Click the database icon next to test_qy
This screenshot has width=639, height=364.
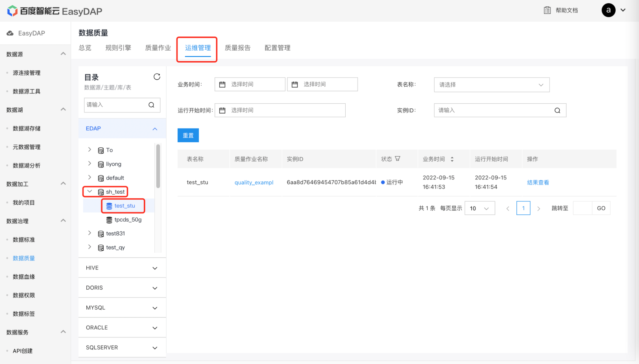[101, 247]
